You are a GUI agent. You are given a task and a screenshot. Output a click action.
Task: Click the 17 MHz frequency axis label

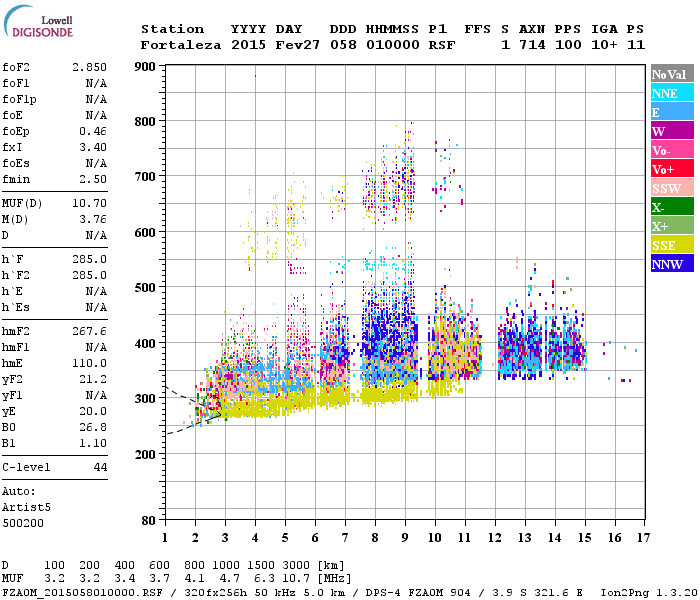point(641,537)
